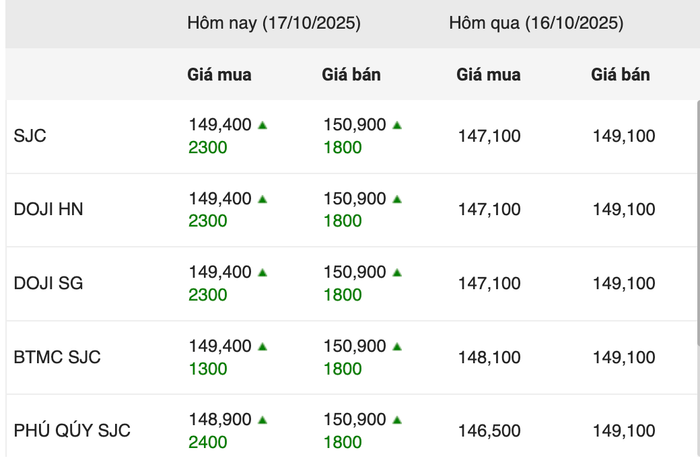
Task: Click the up arrow beside DOJI HN sell price
Action: 397,200
